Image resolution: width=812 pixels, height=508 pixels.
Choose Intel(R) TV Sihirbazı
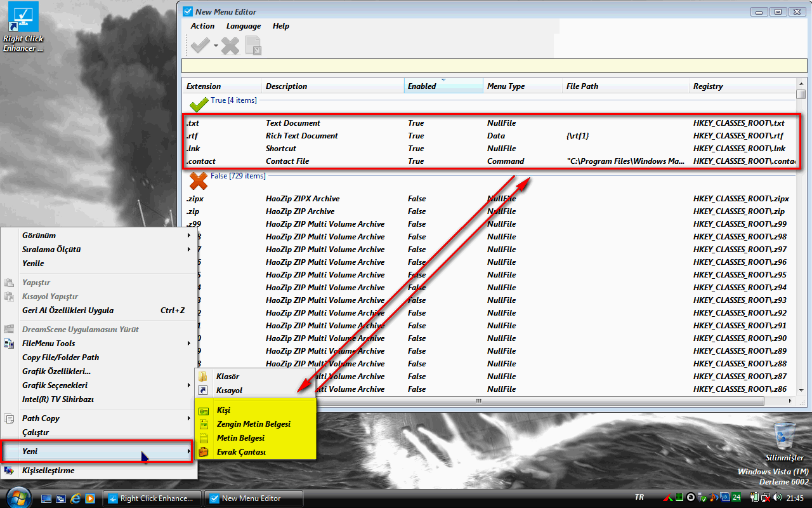pos(98,399)
